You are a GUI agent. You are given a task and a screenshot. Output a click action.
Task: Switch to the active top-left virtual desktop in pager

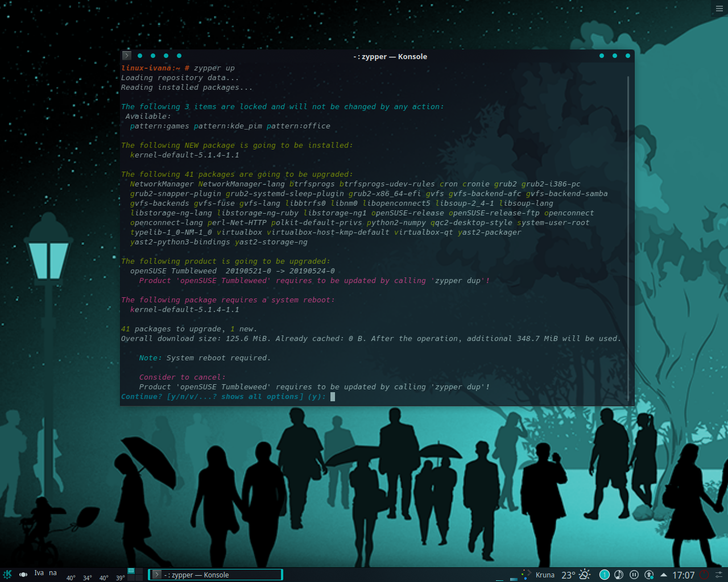point(131,571)
